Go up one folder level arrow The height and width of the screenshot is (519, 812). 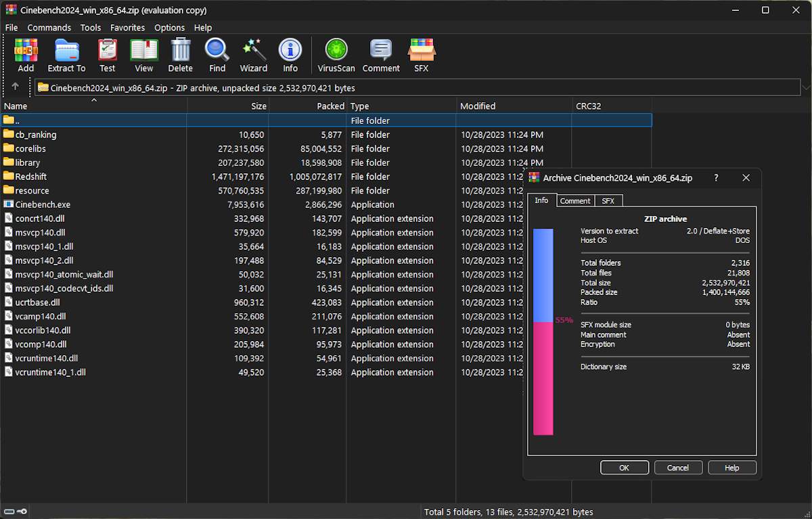pyautogui.click(x=16, y=87)
